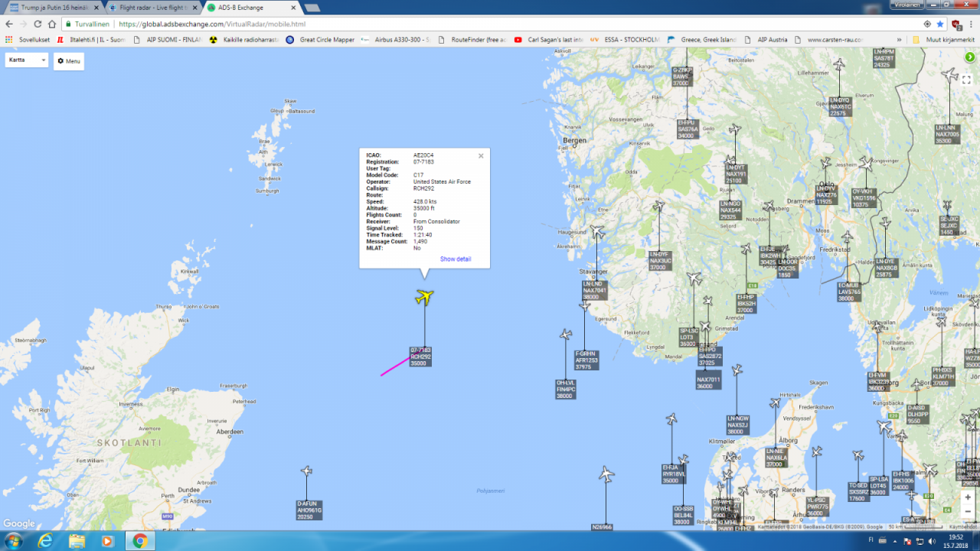
Task: Close the aircraft info popup
Action: (x=481, y=156)
